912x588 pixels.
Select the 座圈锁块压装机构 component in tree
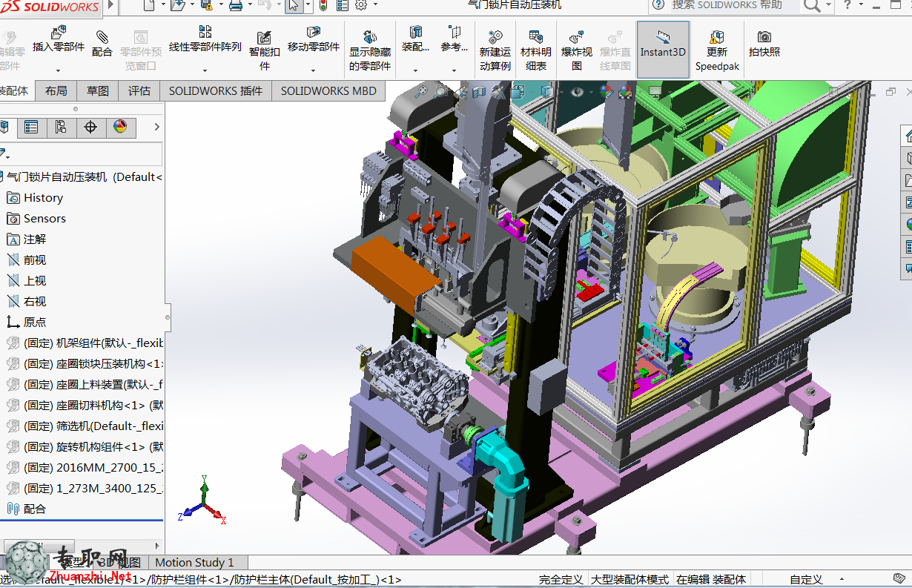tap(85, 364)
